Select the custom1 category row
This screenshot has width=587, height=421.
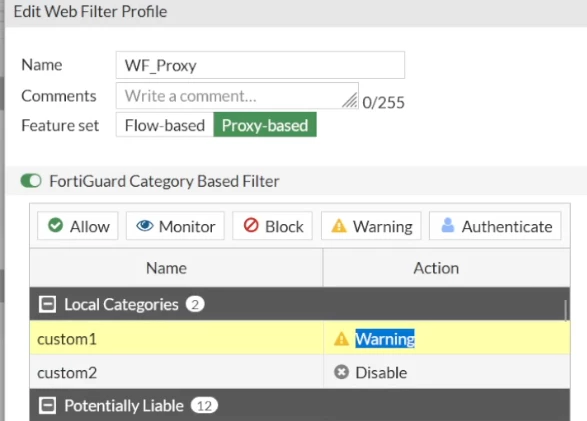coord(300,338)
